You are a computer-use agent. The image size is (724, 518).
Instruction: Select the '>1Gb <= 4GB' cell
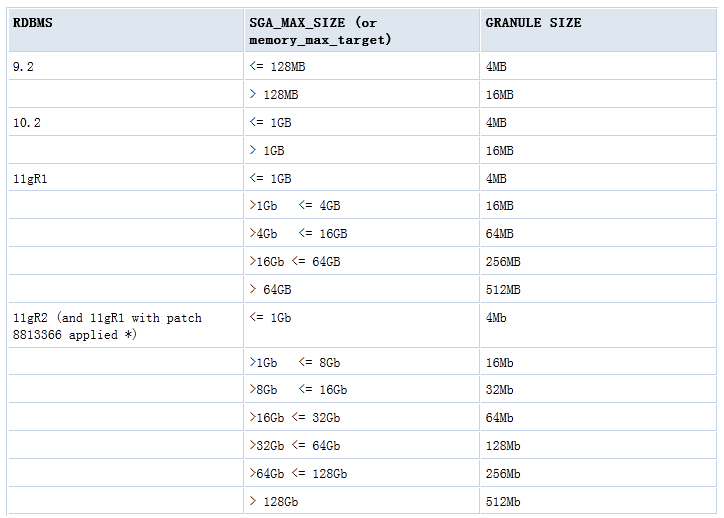[x=295, y=206]
